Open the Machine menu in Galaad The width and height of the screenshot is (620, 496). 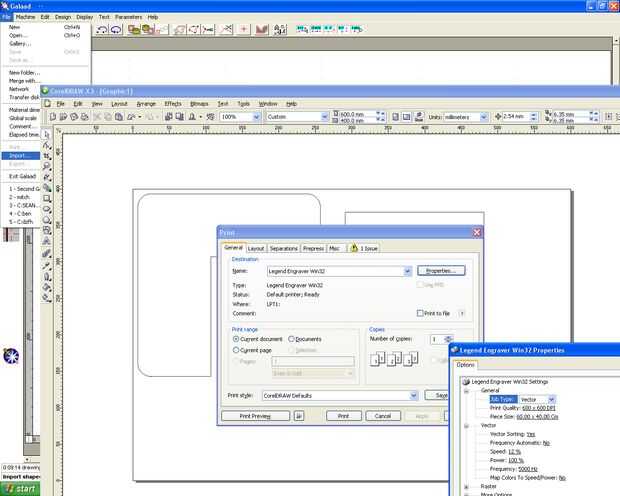point(25,17)
